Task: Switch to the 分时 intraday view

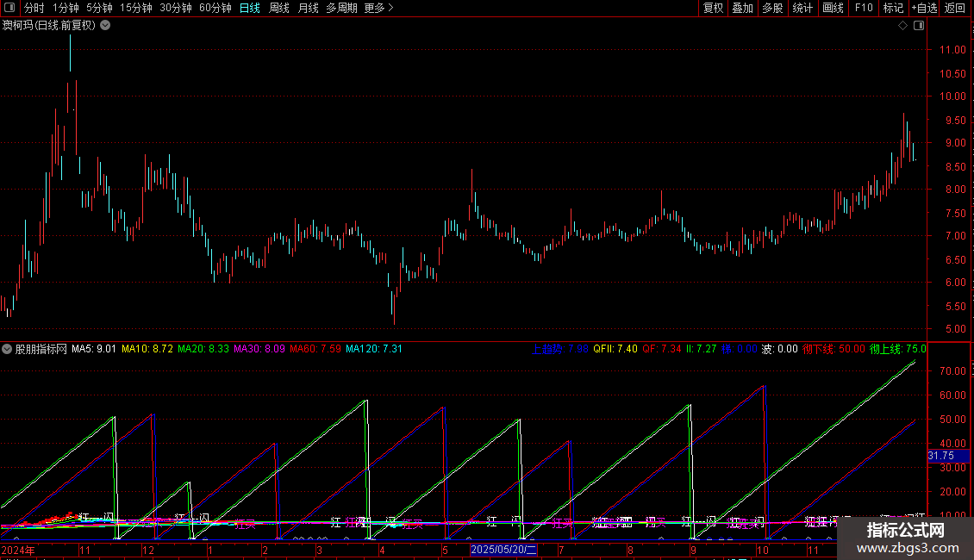Action: click(34, 8)
